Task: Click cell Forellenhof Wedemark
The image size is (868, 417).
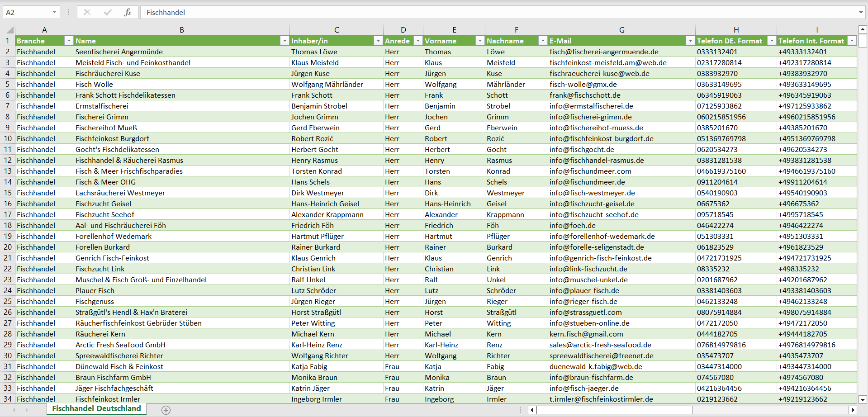Action: pyautogui.click(x=182, y=236)
